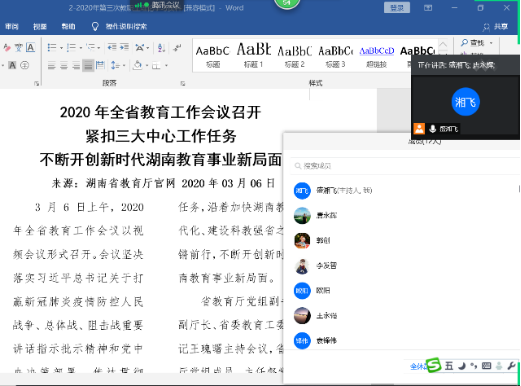Click the character shading A icon
The width and height of the screenshot is (521, 386).
pyautogui.click(x=12, y=65)
